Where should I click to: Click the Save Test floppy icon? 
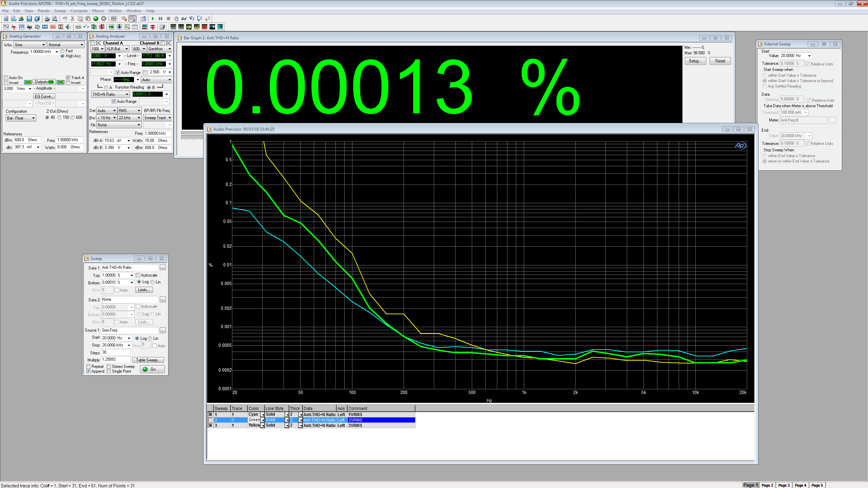(x=29, y=19)
